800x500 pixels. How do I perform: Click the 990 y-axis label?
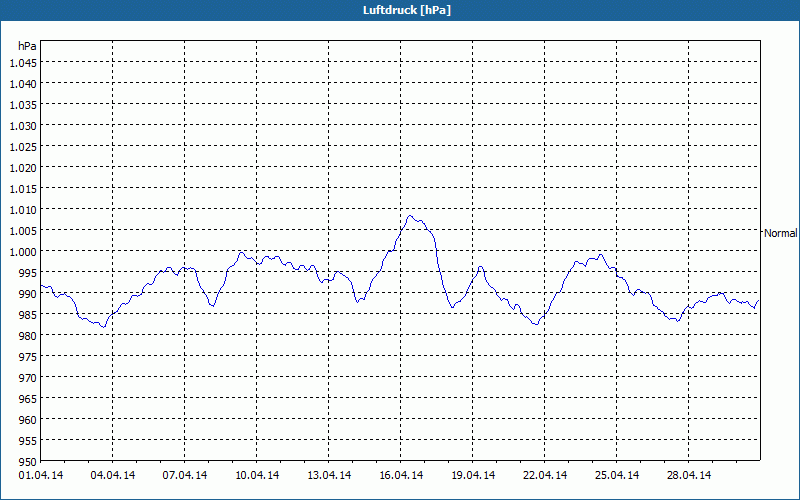point(28,294)
